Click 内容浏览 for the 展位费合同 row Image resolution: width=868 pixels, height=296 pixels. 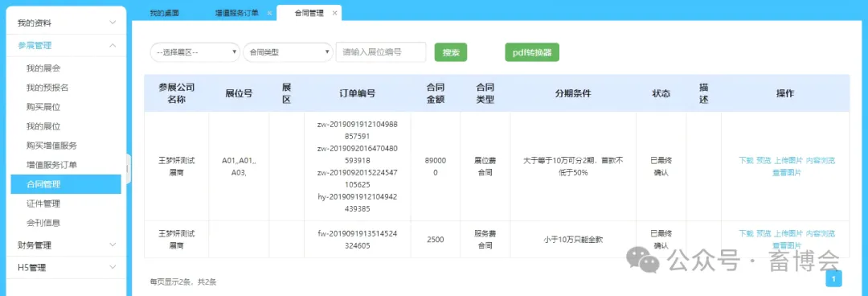coord(821,161)
